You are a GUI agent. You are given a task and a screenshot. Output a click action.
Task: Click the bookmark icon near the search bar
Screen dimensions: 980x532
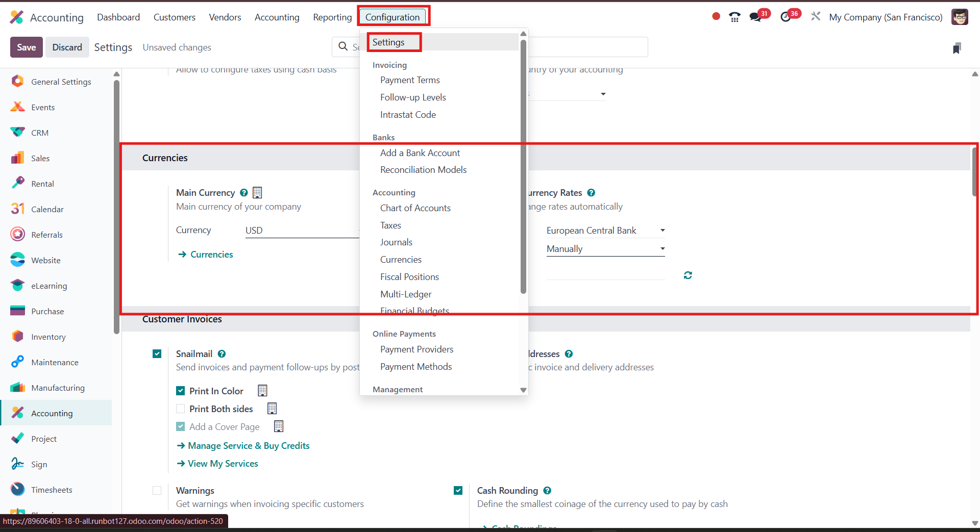(957, 47)
